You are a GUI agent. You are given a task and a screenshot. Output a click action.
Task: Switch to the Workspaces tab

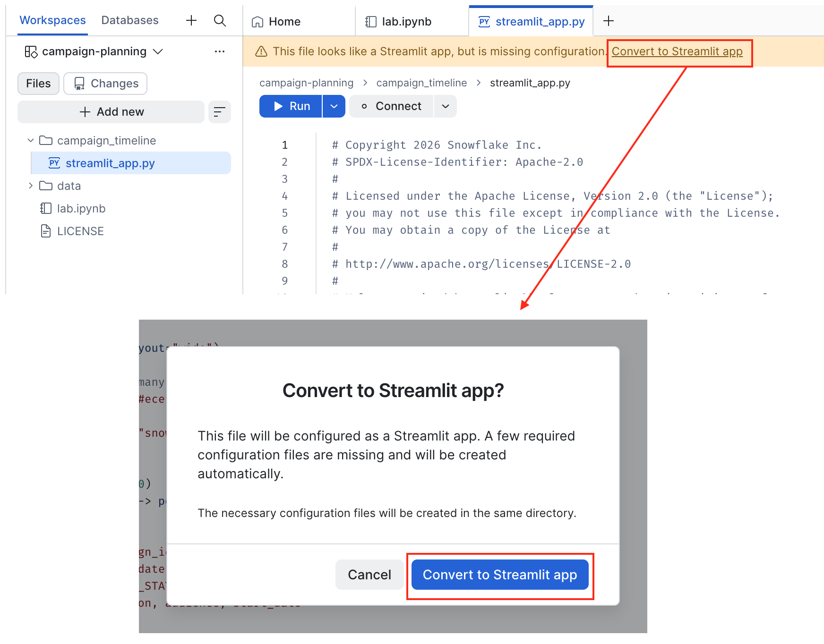pyautogui.click(x=52, y=20)
